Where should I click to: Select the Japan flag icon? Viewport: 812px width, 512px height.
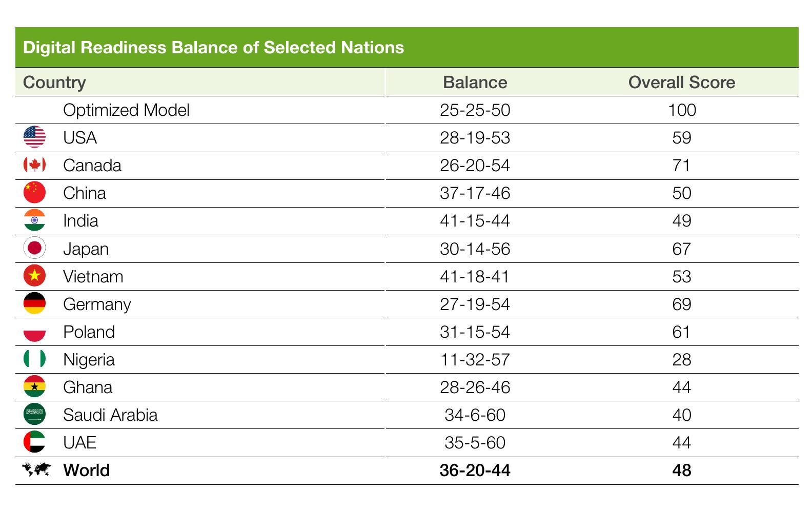pos(35,248)
